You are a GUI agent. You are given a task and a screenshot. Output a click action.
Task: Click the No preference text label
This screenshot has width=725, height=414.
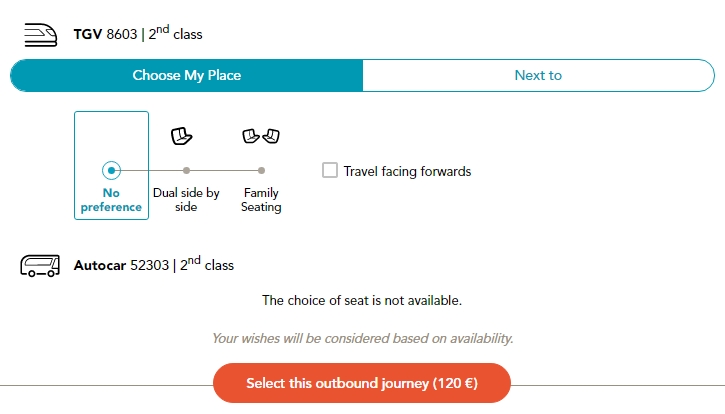[x=111, y=200]
